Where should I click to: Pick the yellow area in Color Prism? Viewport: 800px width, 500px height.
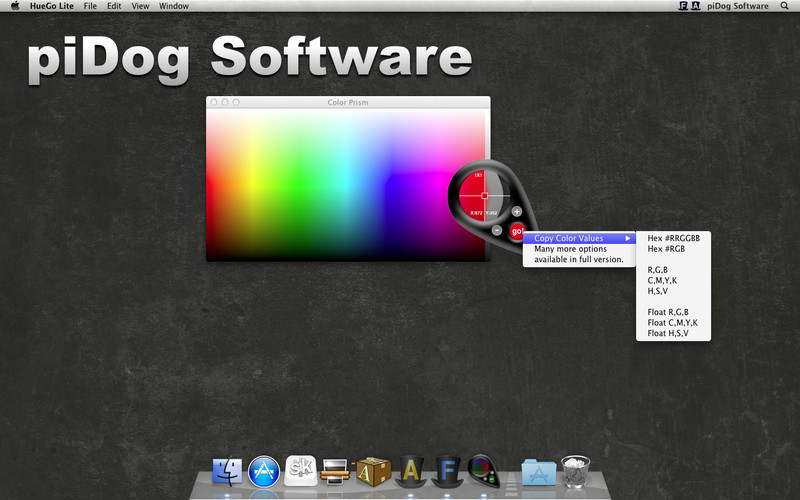click(253, 179)
